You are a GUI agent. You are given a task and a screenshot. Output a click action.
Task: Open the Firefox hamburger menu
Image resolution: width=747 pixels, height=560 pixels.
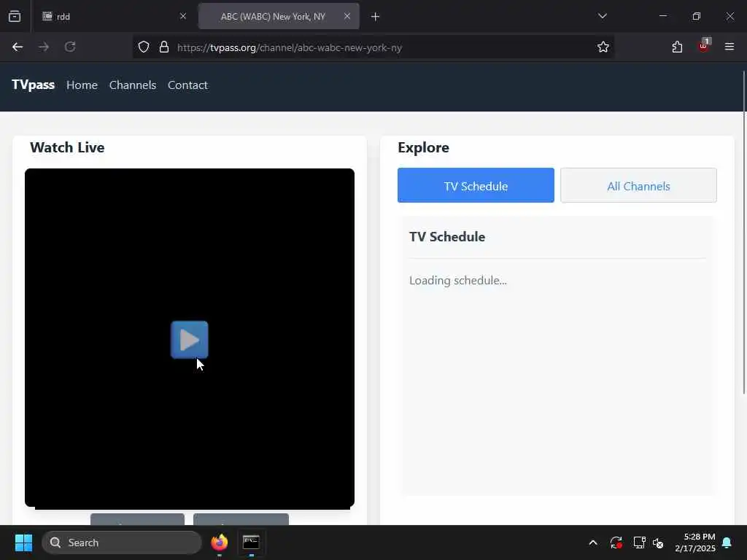[729, 47]
